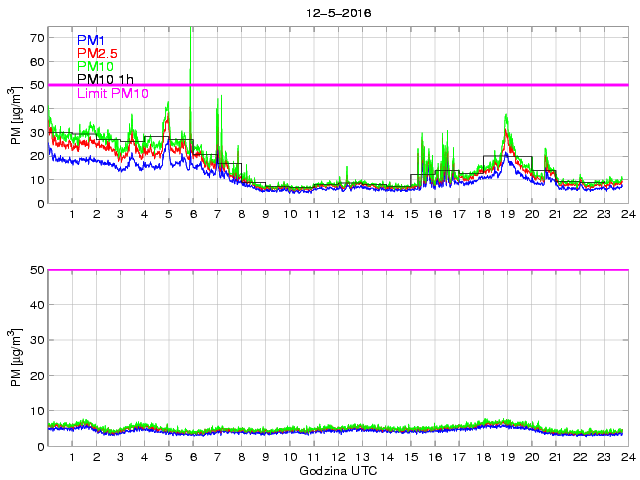The image size is (640, 480).
Task: Select hour 23 tick under upper chart
Action: [x=602, y=215]
